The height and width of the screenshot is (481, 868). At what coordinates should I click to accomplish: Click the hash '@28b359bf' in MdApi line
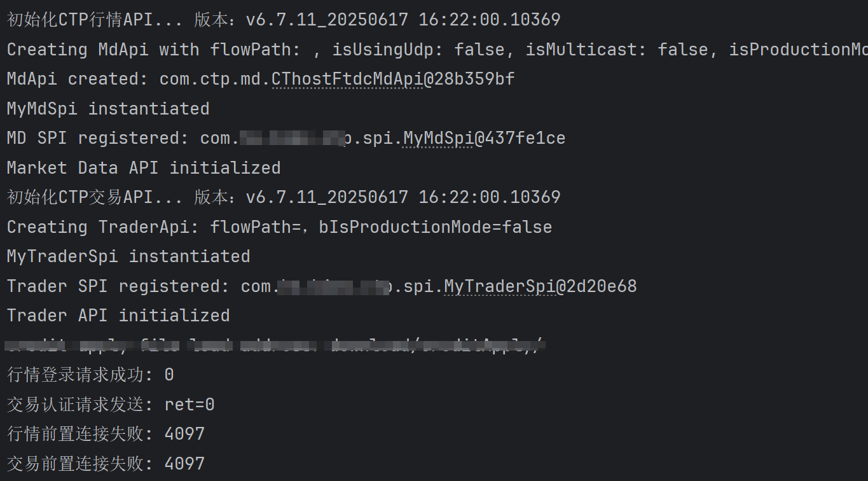(469, 79)
